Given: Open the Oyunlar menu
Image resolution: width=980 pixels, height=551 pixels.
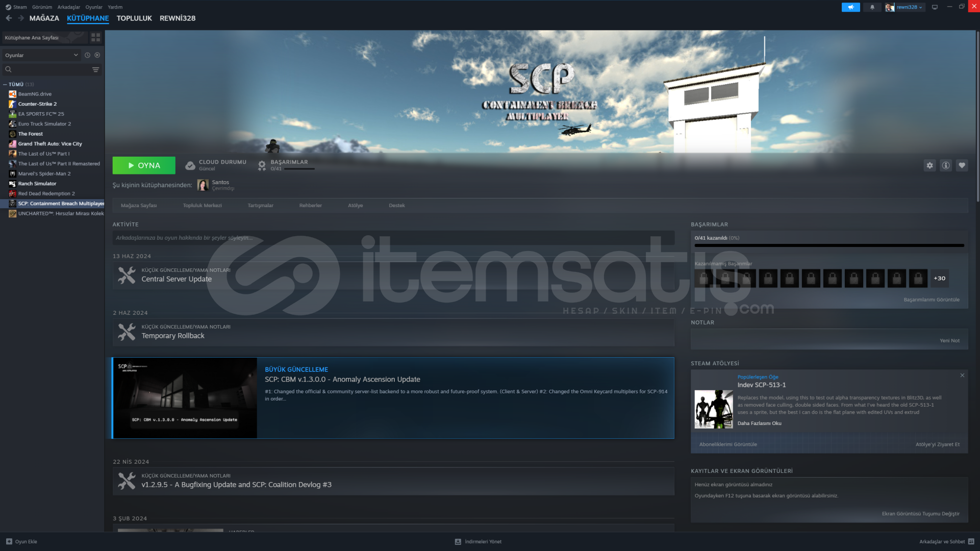Looking at the screenshot, I should pos(94,7).
